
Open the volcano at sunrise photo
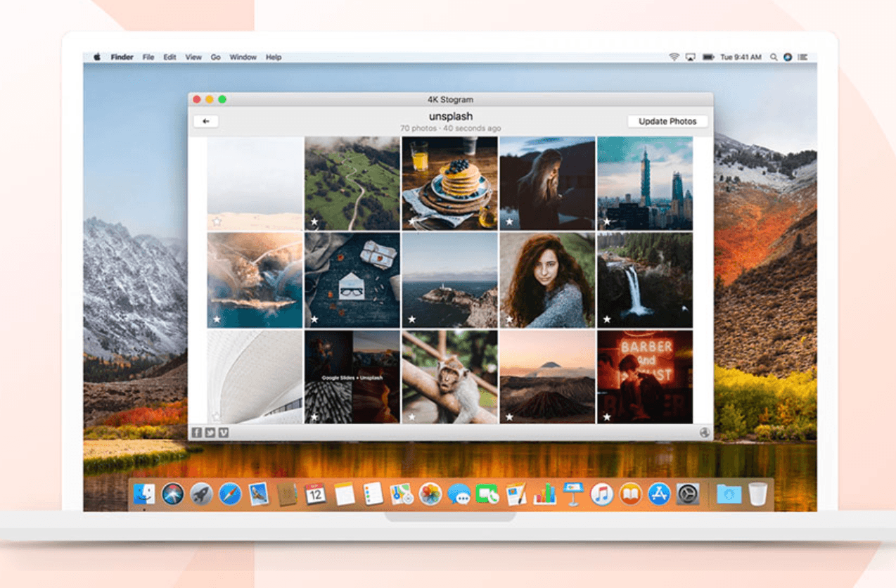547,377
